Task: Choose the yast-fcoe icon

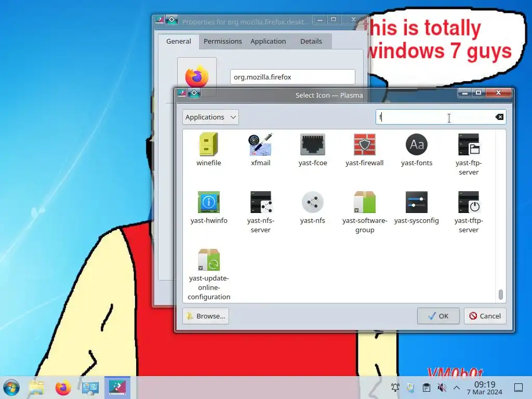Action: point(312,145)
